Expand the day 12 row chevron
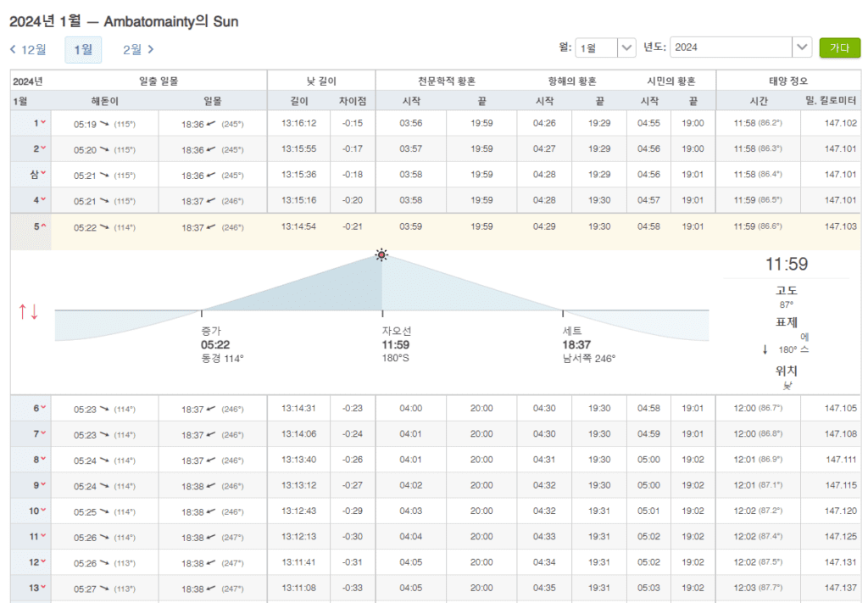Screen dimensions: 868x603 (43, 562)
